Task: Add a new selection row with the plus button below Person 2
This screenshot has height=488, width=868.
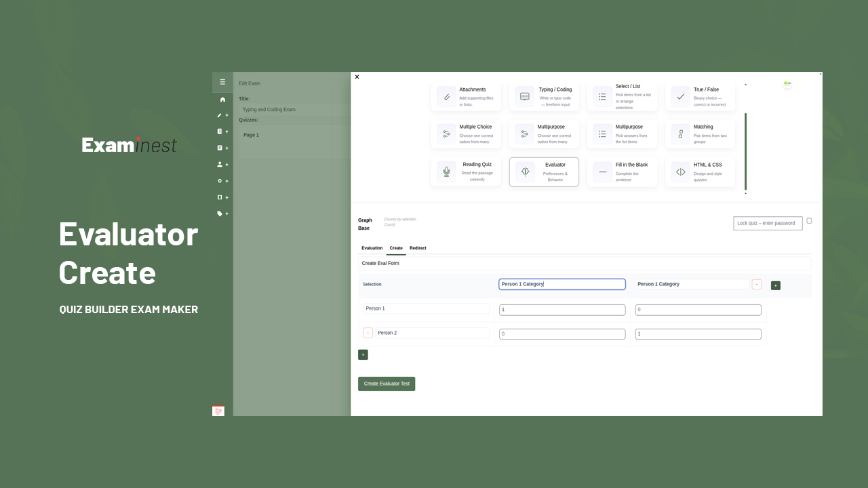Action: (x=363, y=354)
